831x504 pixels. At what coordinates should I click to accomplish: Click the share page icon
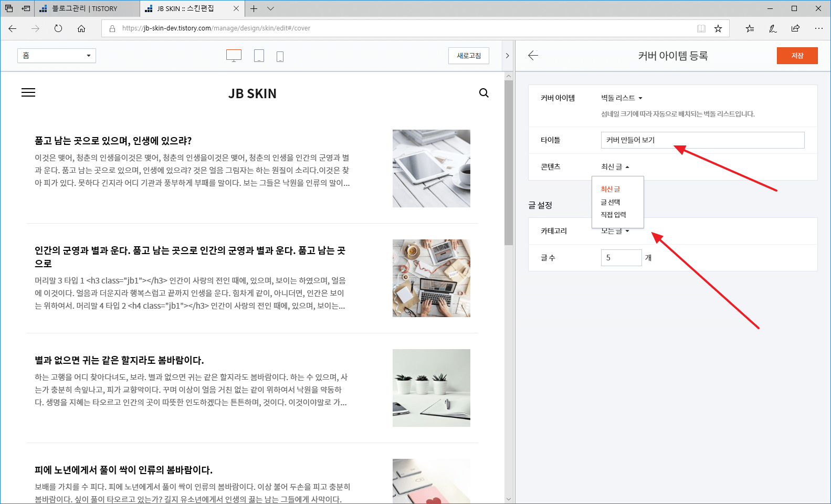(796, 28)
